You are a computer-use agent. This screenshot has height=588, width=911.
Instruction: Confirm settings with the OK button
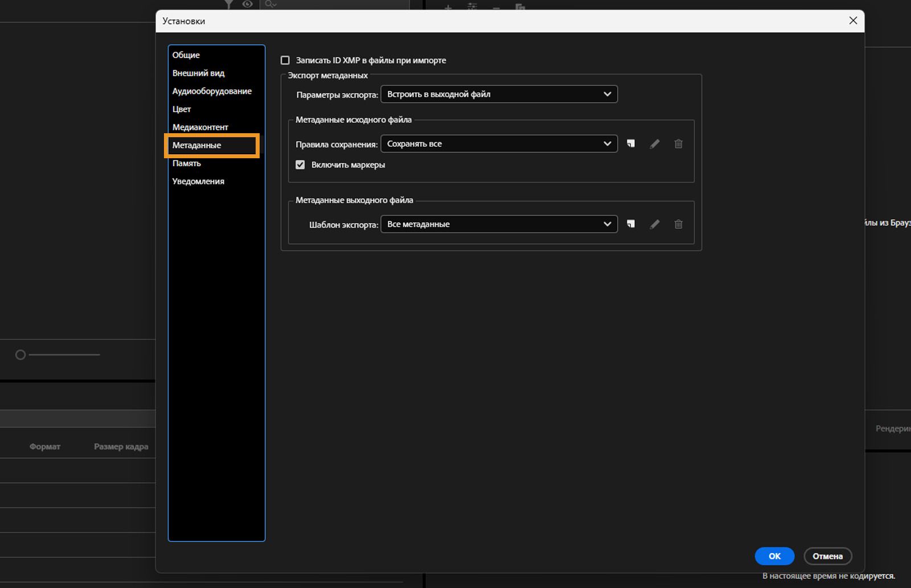[774, 556]
